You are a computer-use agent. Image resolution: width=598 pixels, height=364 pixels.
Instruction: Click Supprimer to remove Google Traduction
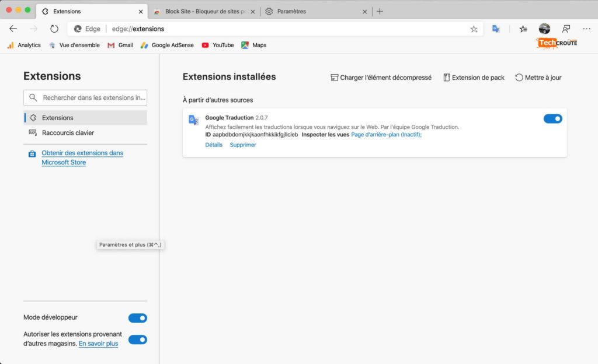click(243, 145)
